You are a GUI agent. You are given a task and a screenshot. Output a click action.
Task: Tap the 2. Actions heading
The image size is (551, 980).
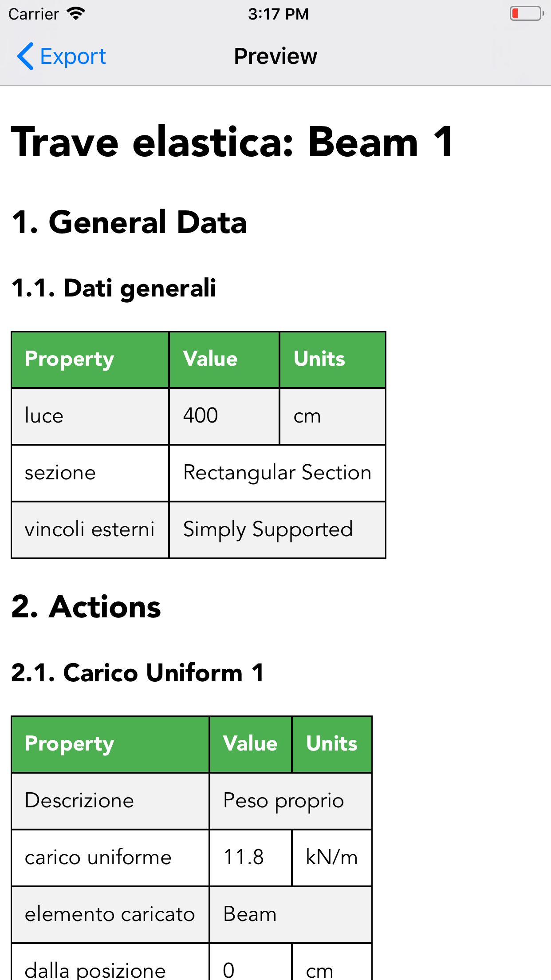click(86, 607)
